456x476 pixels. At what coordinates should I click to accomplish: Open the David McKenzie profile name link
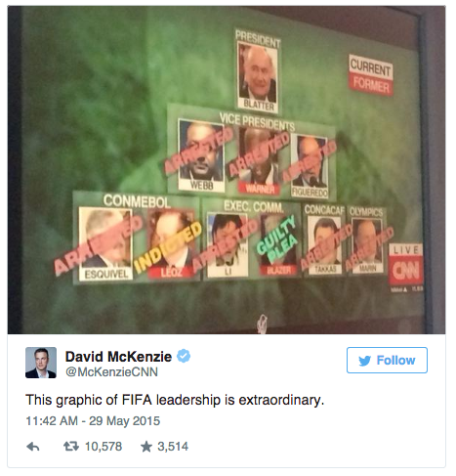[118, 357]
